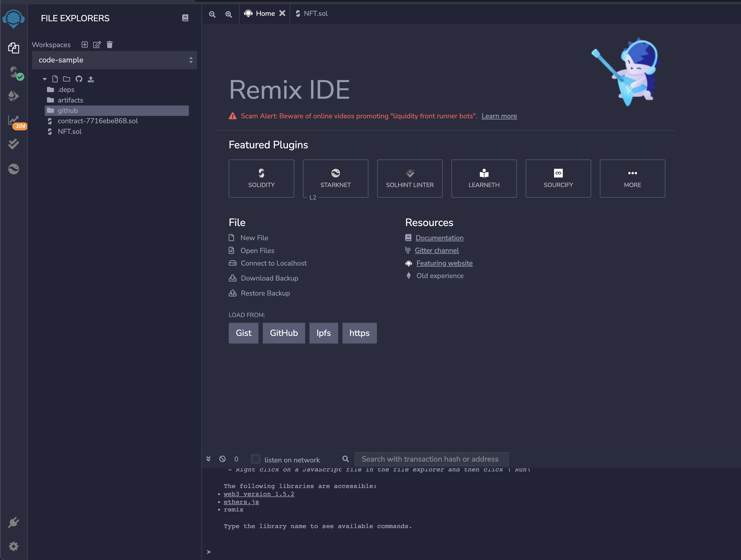
Task: Select the Solhint Linter plugin
Action: click(x=409, y=178)
